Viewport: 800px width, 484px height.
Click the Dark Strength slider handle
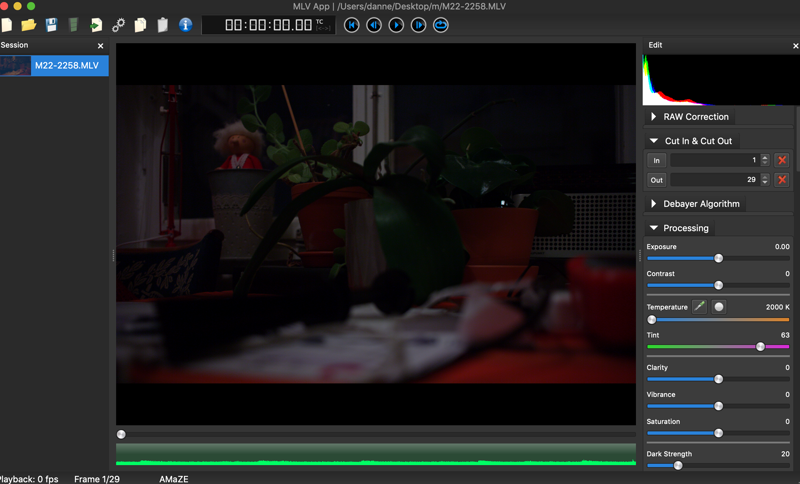(678, 465)
